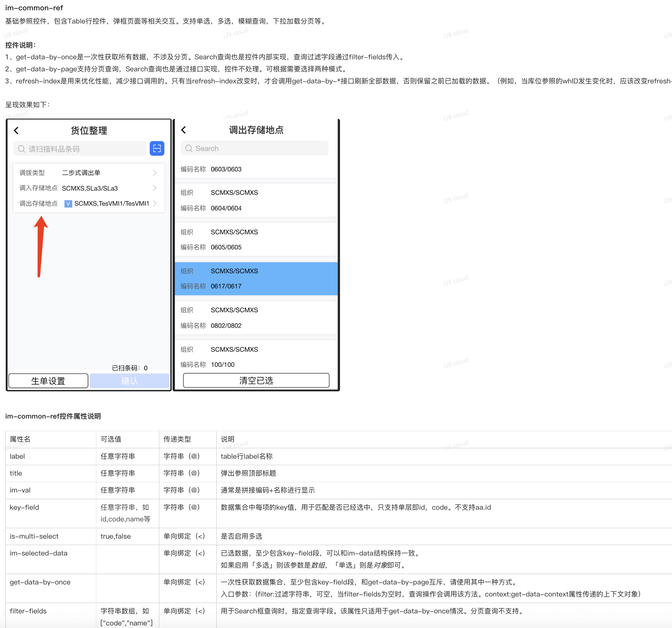
Task: Click magnifier icon in 请扫描料品条码 field
Action: click(22, 149)
